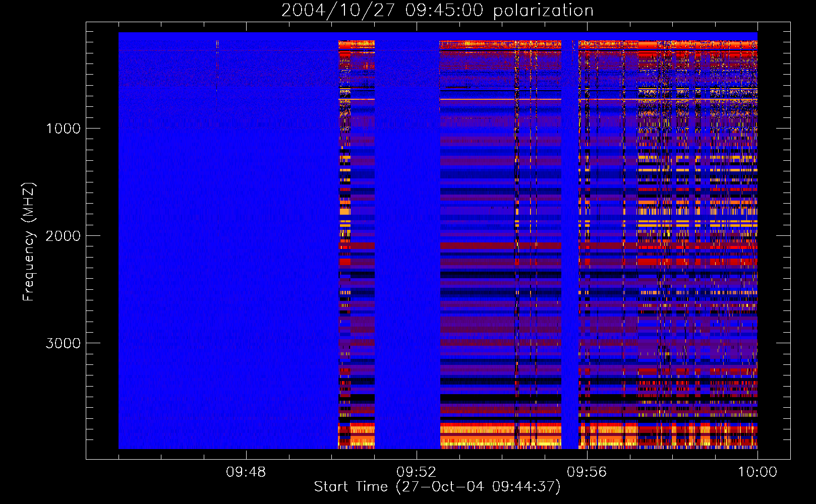Select the 'Frequency (MHZ)' y-axis label
This screenshot has height=504, width=816.
pyautogui.click(x=29, y=242)
